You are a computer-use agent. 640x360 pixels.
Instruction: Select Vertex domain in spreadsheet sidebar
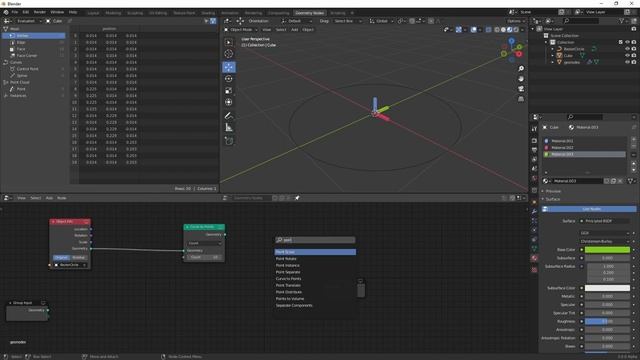(33, 36)
